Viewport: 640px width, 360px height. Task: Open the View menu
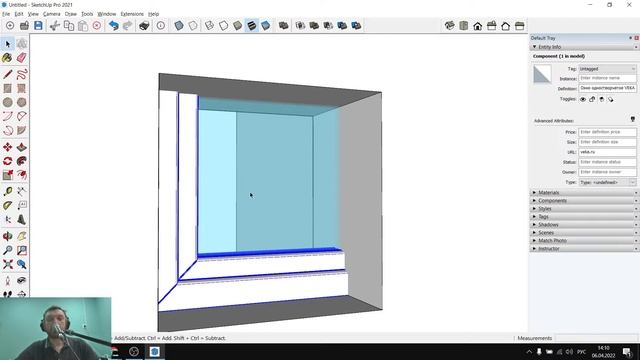[33, 14]
